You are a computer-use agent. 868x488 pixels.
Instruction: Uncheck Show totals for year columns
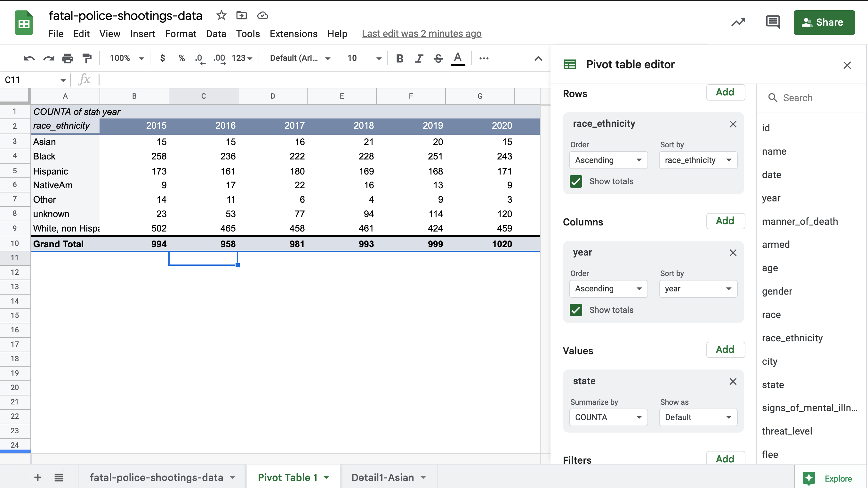(x=576, y=310)
